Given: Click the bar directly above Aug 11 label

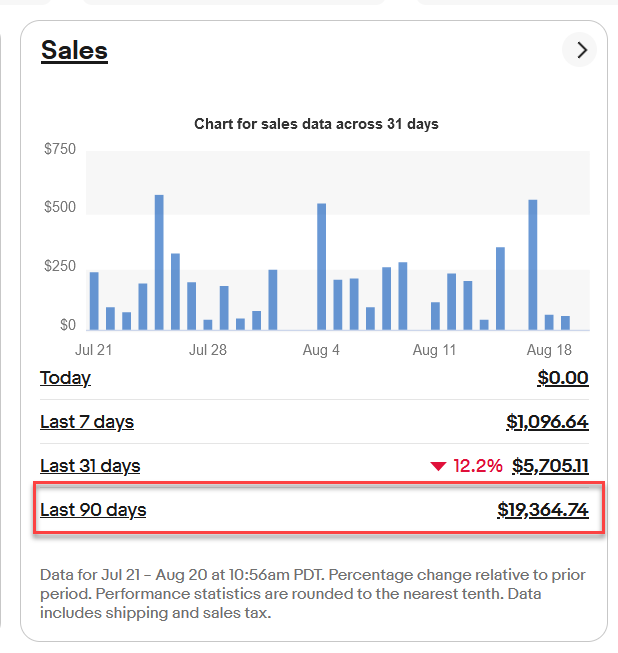Looking at the screenshot, I should 435,315.
